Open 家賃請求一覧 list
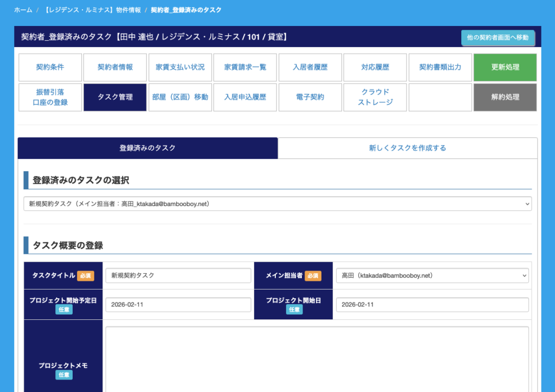The image size is (555, 392). point(245,67)
